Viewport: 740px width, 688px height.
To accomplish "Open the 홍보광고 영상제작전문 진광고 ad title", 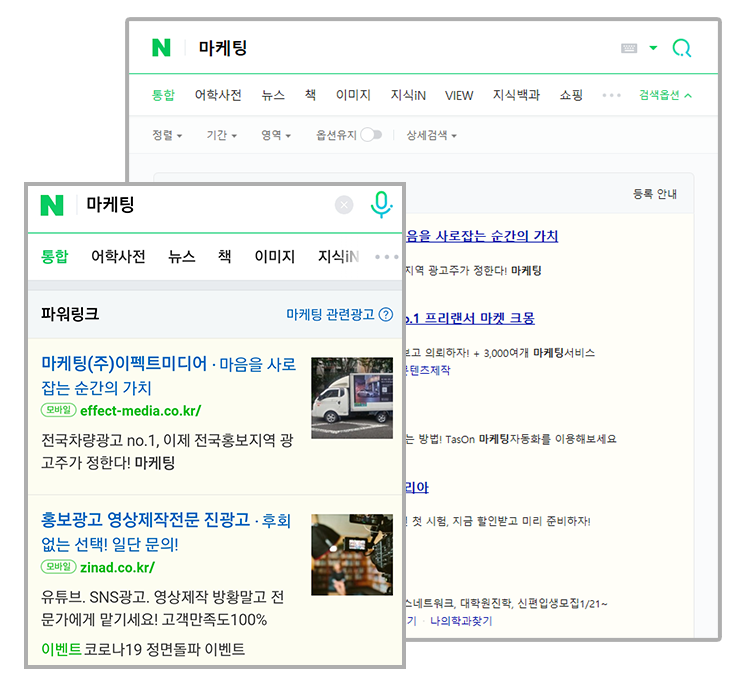I will tap(145, 520).
